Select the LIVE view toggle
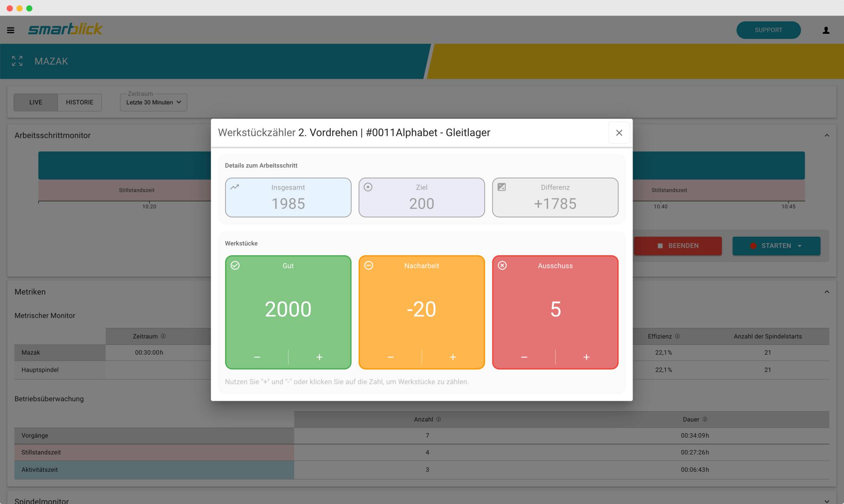Image resolution: width=844 pixels, height=504 pixels. tap(36, 102)
